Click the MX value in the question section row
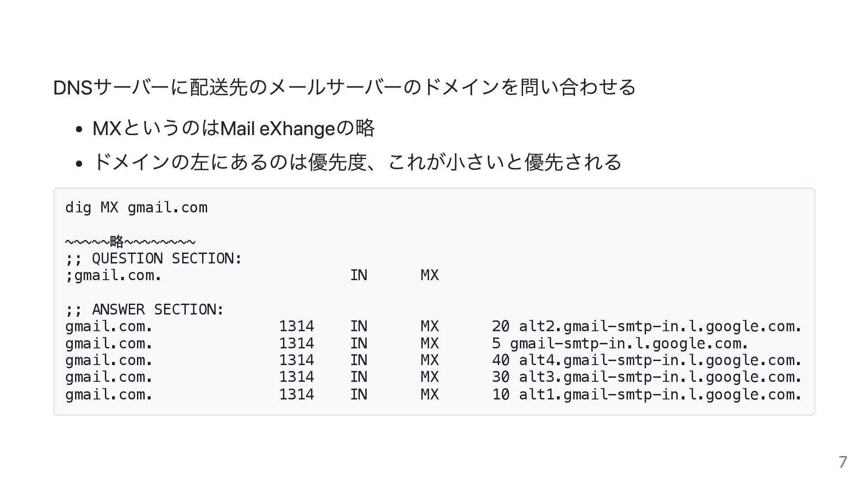This screenshot has width=868, height=488. [x=429, y=275]
